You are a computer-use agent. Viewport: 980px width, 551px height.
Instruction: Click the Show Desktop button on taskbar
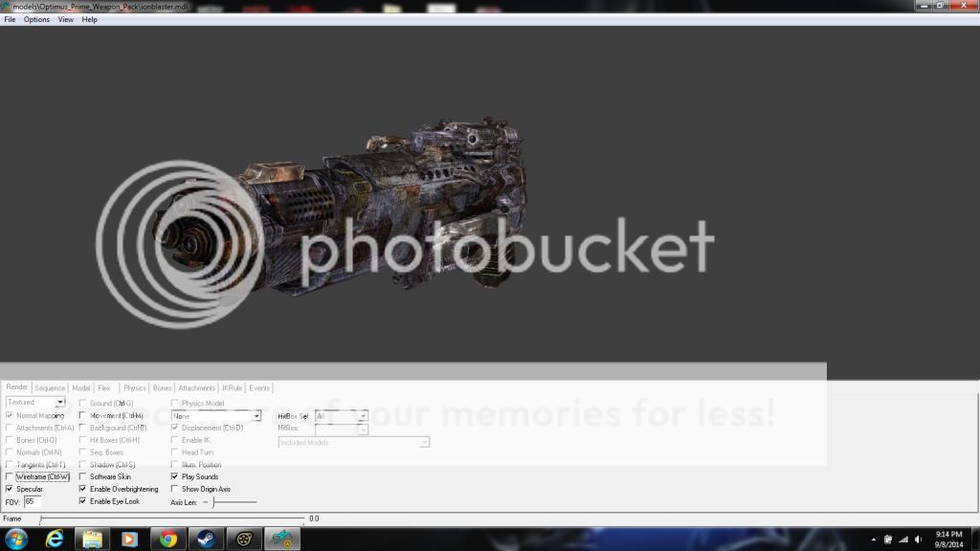[x=975, y=539]
